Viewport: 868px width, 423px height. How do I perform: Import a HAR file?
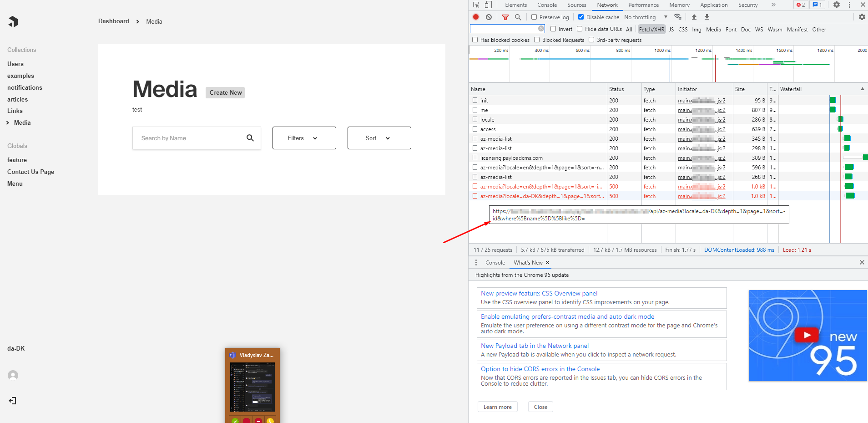[x=694, y=17]
